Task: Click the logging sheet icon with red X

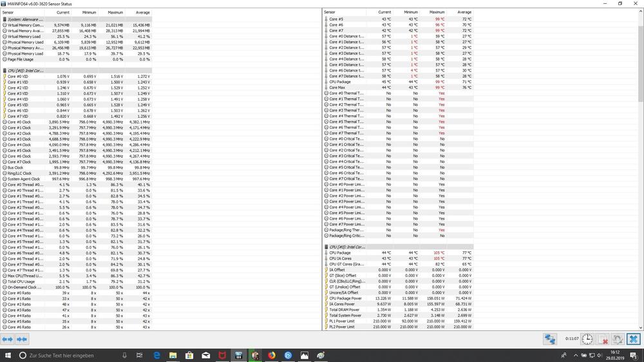Action: click(x=603, y=339)
